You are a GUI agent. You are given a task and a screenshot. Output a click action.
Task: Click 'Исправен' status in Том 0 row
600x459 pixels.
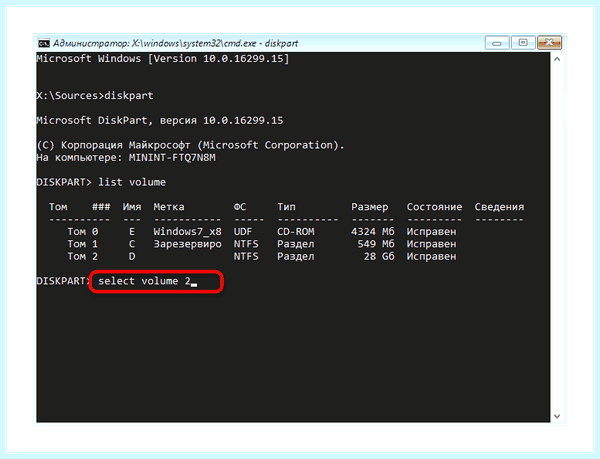431,232
